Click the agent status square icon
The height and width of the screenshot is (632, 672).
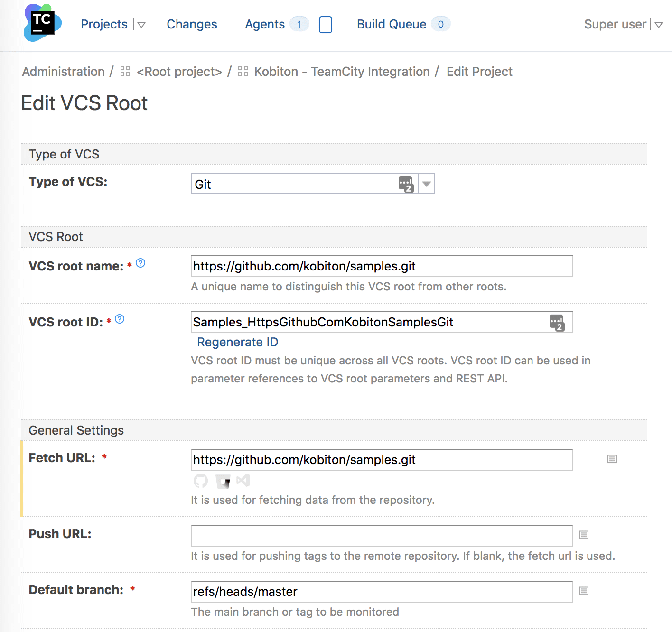[x=326, y=25]
